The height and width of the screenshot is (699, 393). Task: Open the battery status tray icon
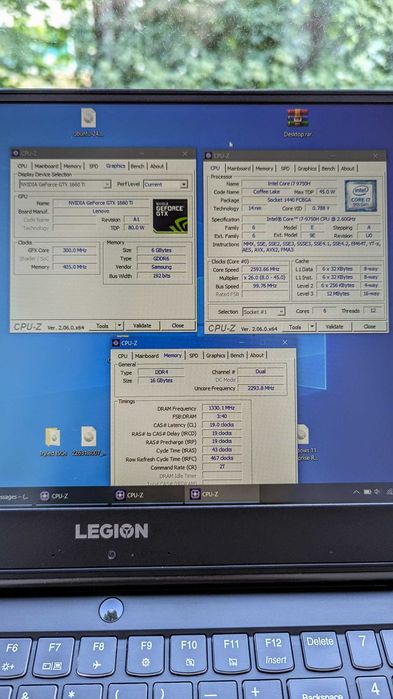tap(367, 492)
